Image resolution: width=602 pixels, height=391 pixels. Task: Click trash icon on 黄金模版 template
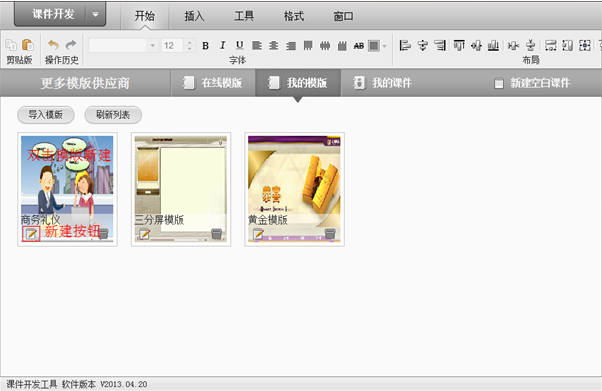330,234
